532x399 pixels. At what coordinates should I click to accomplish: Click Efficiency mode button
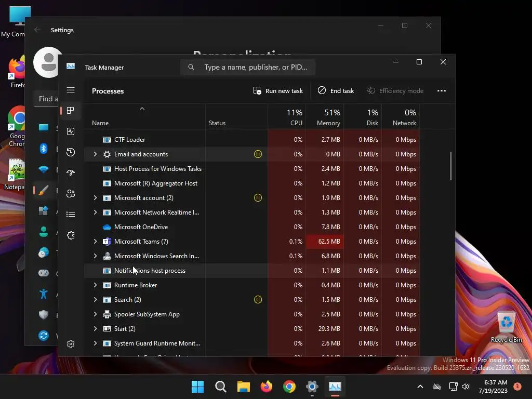pos(395,90)
